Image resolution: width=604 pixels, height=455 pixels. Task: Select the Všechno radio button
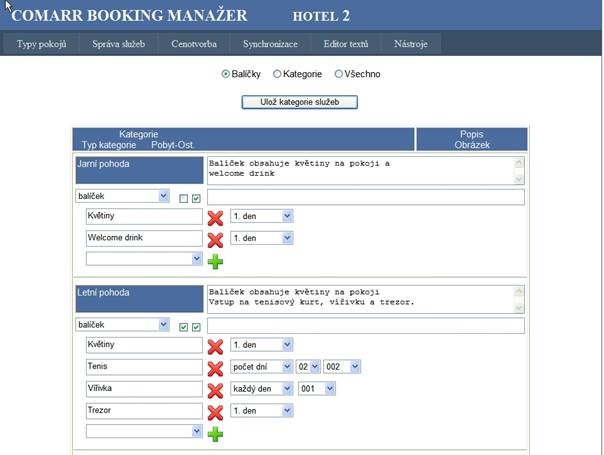click(338, 74)
